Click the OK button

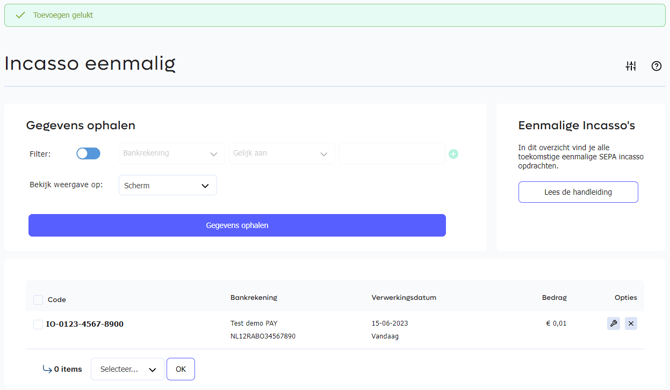point(181,369)
